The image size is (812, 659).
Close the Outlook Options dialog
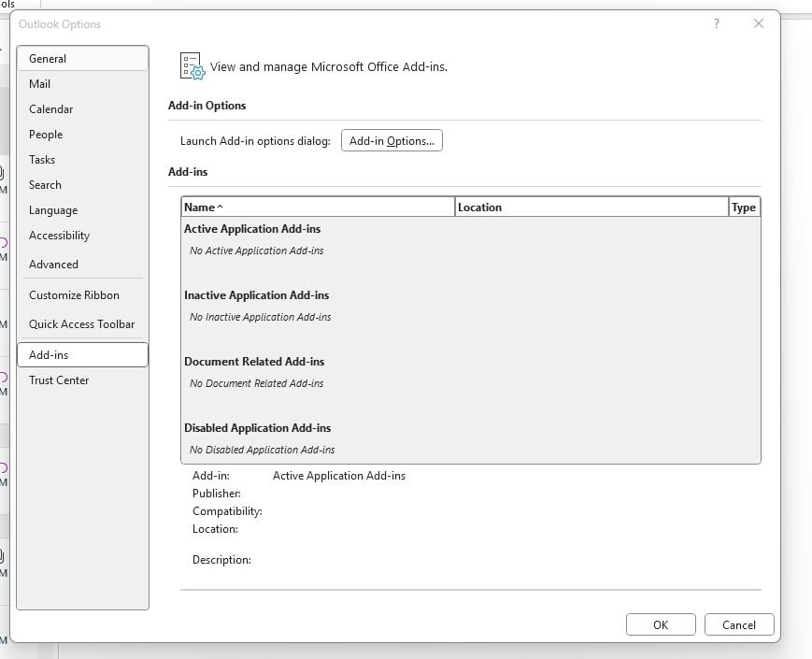[x=759, y=23]
